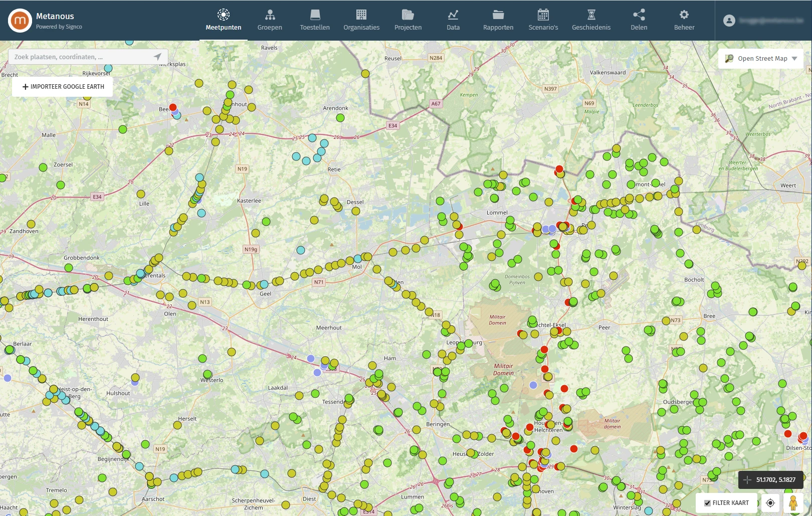Image resolution: width=812 pixels, height=516 pixels.
Task: Open Beheer settings gear
Action: pos(684,21)
